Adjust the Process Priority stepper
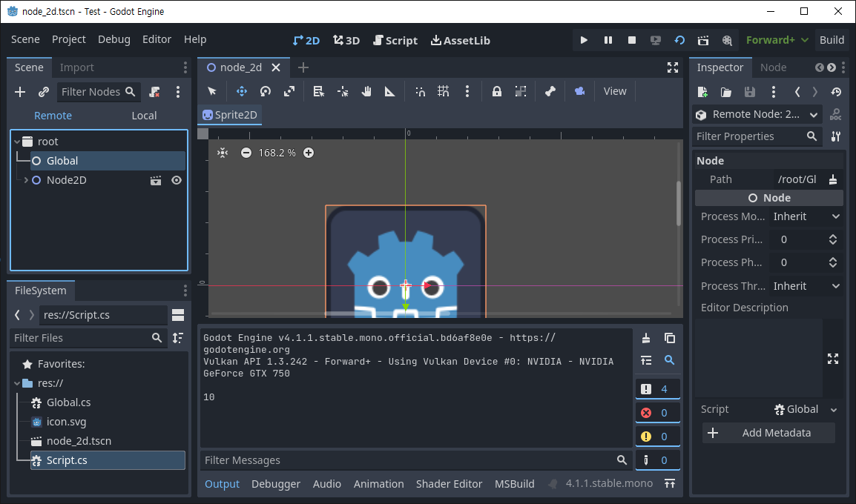 832,239
